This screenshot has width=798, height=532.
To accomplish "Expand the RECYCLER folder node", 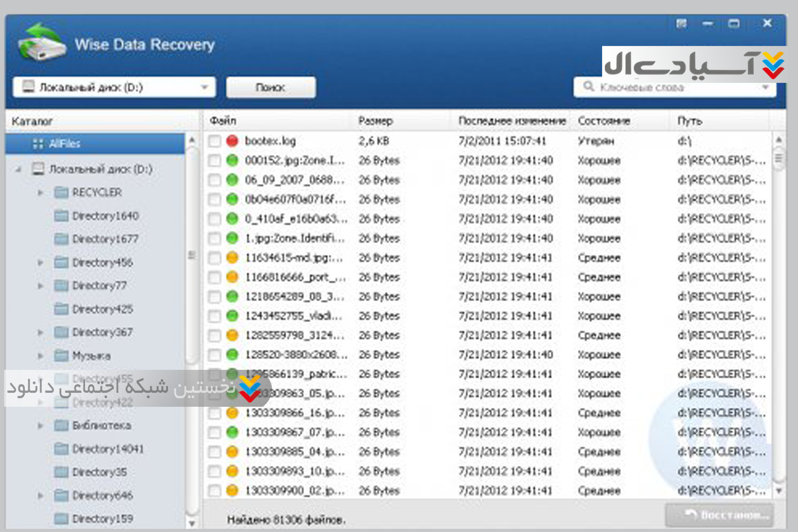I will pyautogui.click(x=41, y=193).
